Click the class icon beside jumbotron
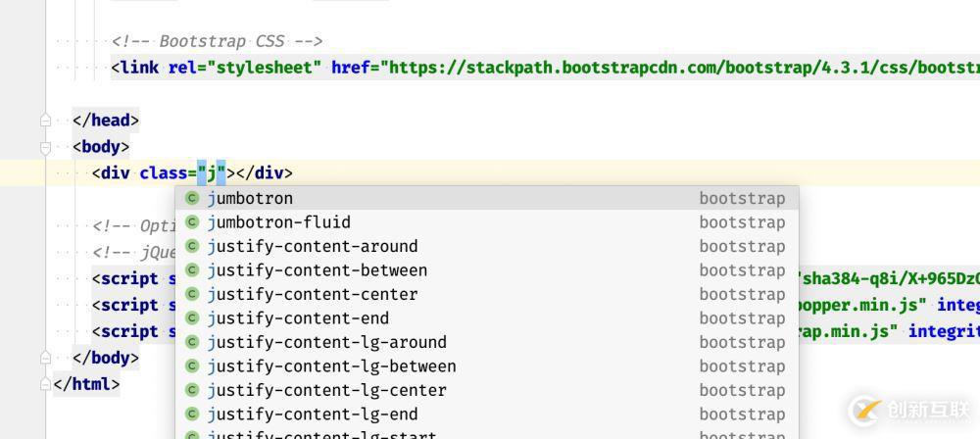The image size is (980, 439). [192, 198]
